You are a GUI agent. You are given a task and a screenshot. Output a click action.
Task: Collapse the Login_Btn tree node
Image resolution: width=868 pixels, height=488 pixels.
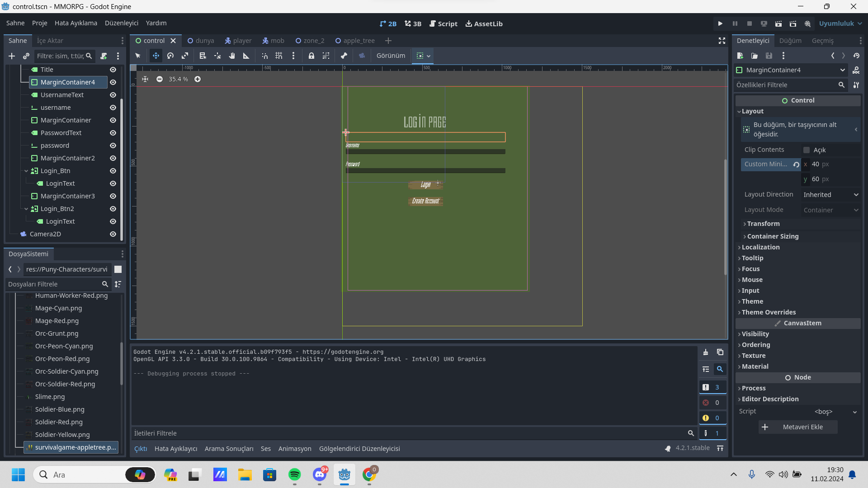pos(26,171)
